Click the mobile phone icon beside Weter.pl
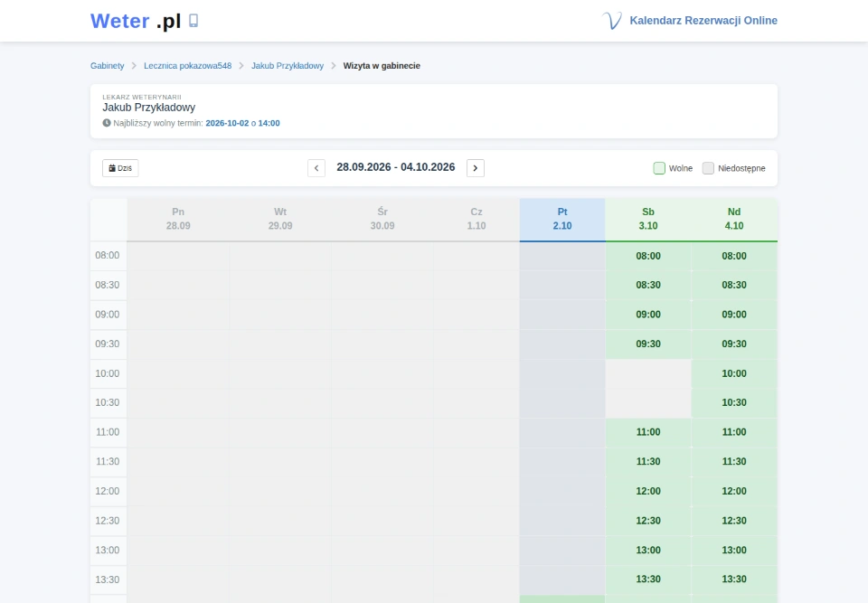This screenshot has height=603, width=868. click(x=193, y=21)
